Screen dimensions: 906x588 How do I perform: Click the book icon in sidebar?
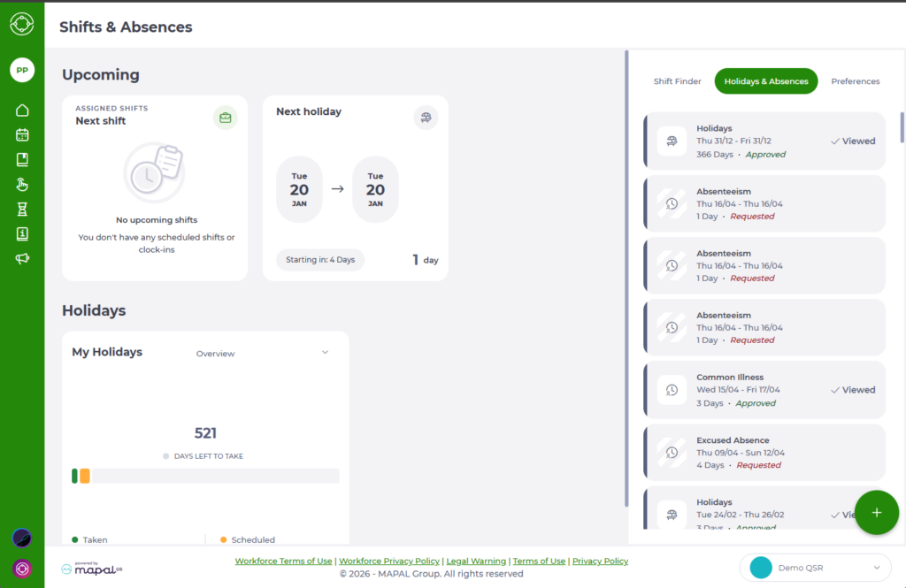22,160
